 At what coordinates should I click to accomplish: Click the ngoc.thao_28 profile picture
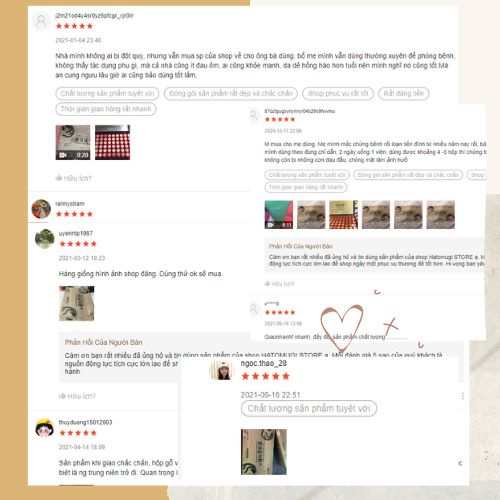point(222,370)
